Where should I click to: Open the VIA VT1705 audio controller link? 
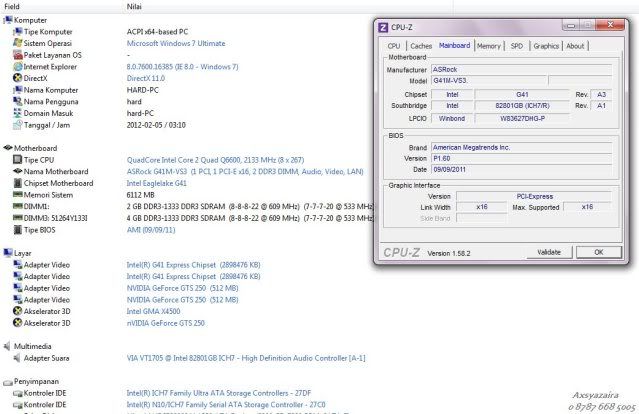(x=246, y=358)
